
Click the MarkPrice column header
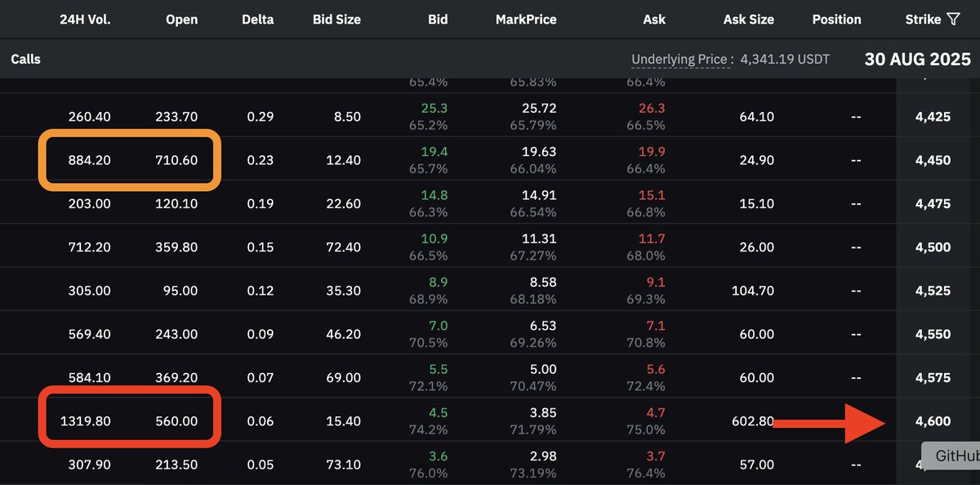coord(524,19)
